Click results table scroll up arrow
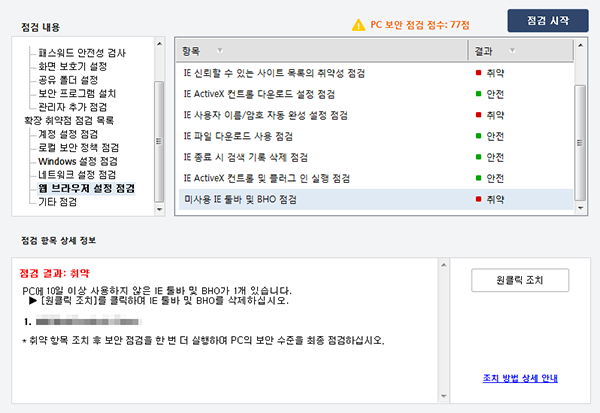Image resolution: width=600 pixels, height=413 pixels. point(580,45)
